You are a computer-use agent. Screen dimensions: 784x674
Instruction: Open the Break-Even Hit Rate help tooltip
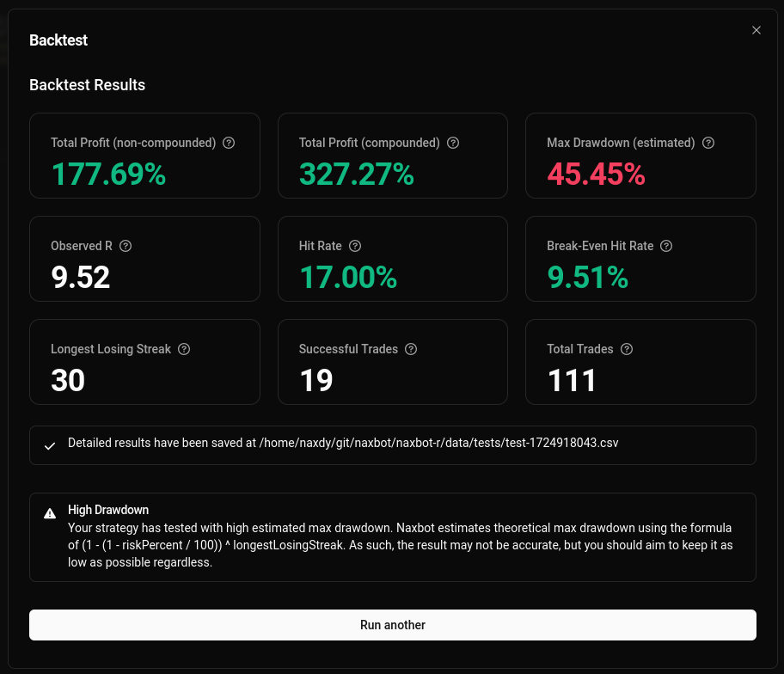click(666, 246)
